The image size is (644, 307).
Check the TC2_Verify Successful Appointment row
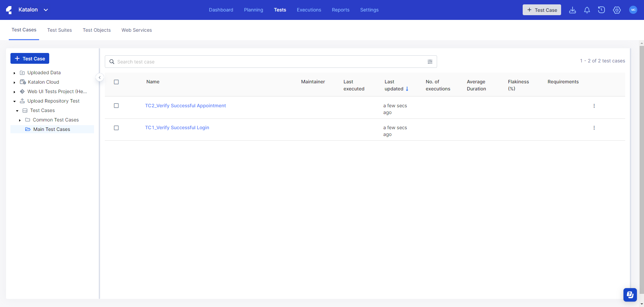click(x=116, y=106)
